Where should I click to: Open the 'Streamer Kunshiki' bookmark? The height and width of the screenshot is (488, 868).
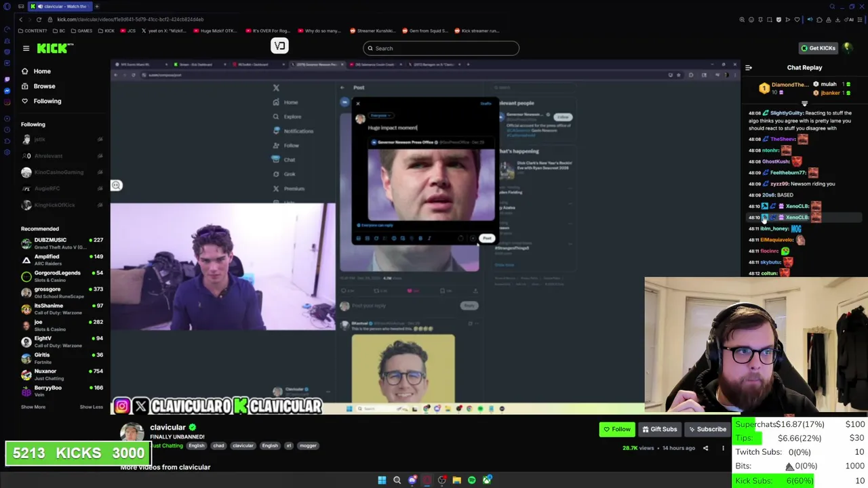tap(372, 30)
